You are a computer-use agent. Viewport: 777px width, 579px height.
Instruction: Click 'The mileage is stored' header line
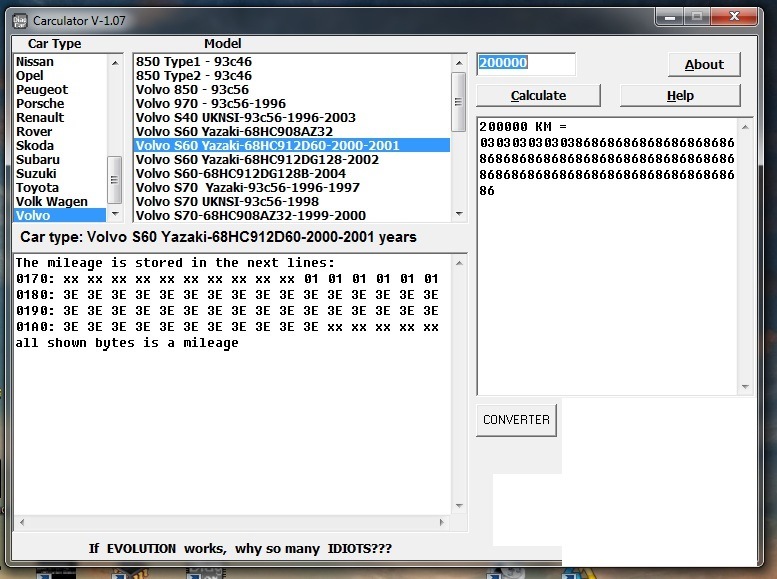[175, 263]
